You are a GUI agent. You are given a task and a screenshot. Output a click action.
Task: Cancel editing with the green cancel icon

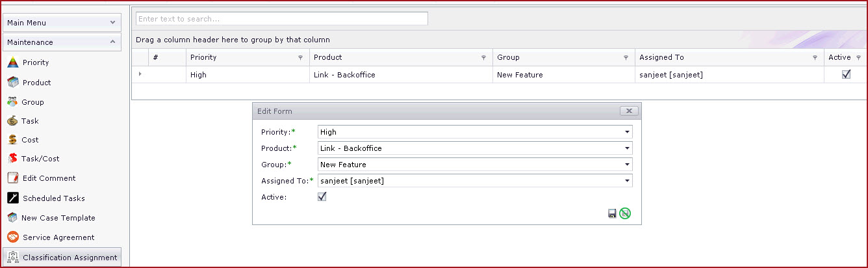(x=625, y=213)
